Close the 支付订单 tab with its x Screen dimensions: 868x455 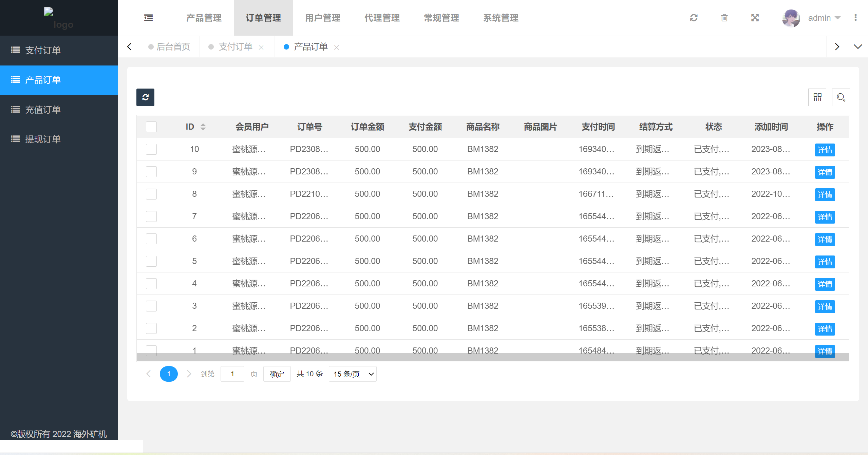tap(261, 47)
